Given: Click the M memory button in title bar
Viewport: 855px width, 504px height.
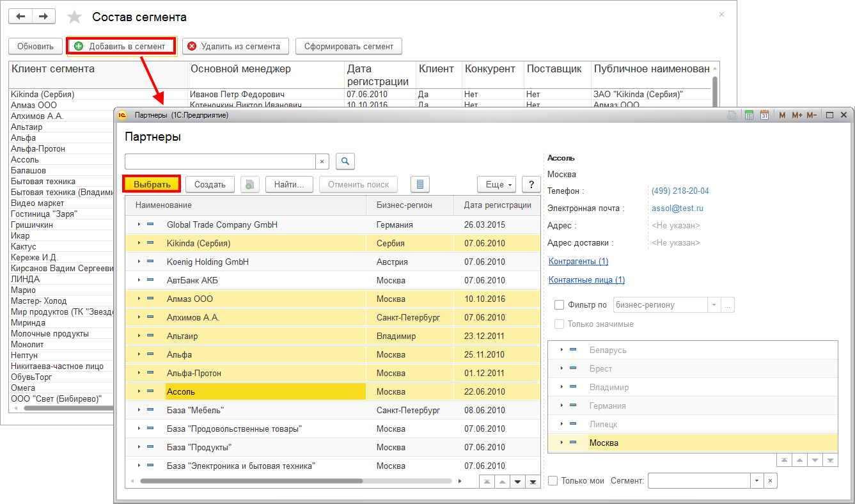Looking at the screenshot, I should (x=782, y=115).
